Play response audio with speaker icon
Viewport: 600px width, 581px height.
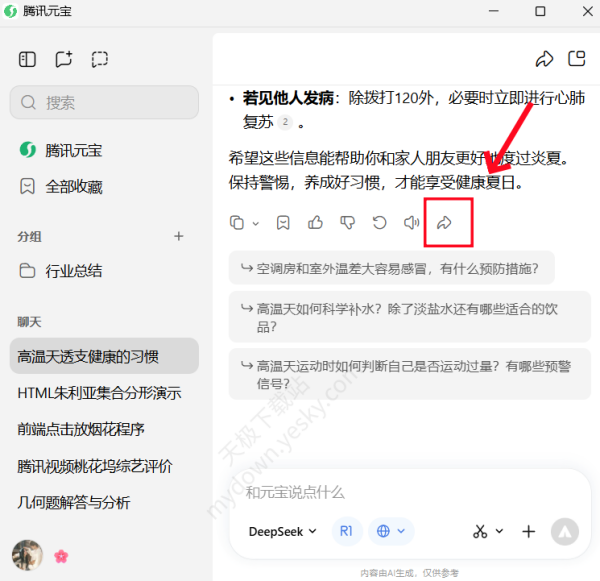click(411, 222)
